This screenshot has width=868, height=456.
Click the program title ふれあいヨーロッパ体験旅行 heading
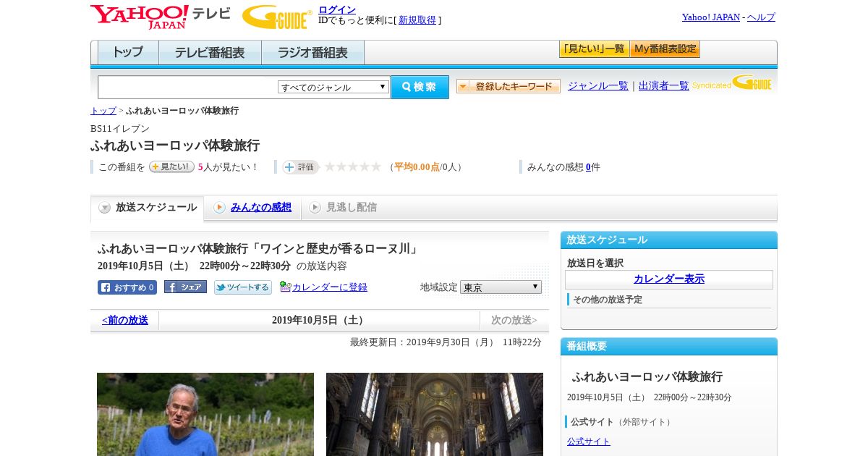(175, 145)
